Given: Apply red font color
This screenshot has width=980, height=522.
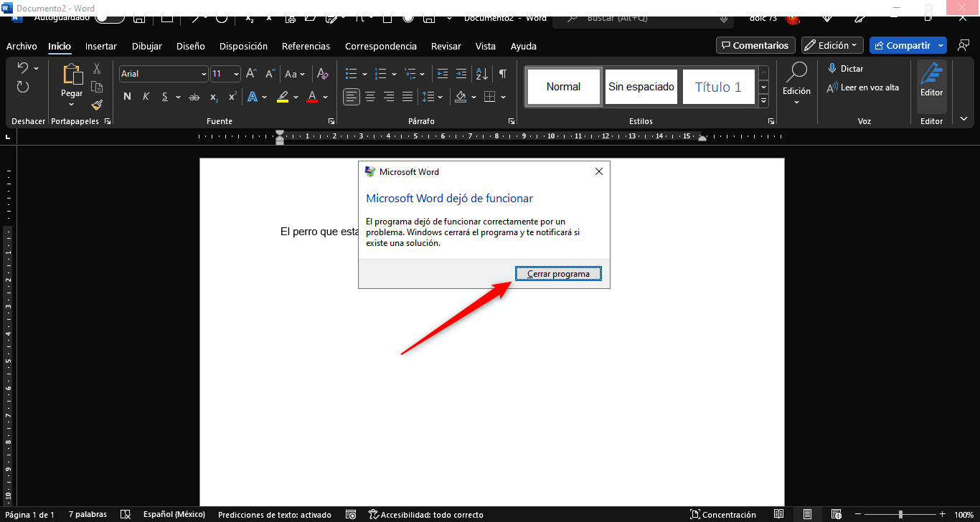Looking at the screenshot, I should point(312,97).
